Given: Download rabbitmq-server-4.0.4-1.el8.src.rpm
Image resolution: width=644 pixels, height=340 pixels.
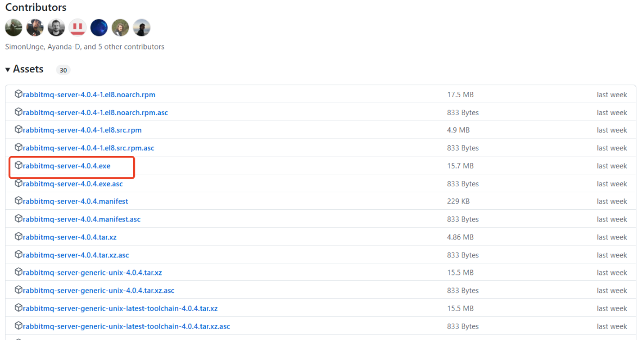Looking at the screenshot, I should pyautogui.click(x=82, y=130).
